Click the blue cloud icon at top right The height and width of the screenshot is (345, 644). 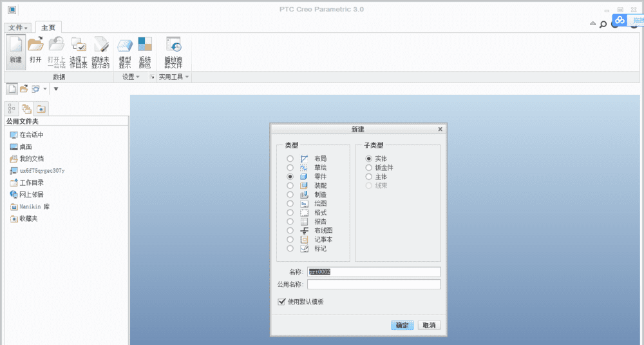coord(620,20)
